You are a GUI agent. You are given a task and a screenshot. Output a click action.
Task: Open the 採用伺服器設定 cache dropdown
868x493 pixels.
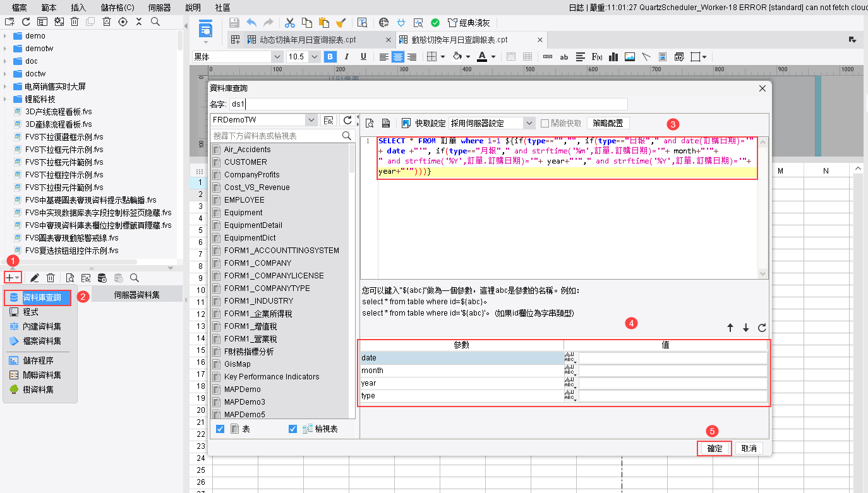(x=529, y=123)
